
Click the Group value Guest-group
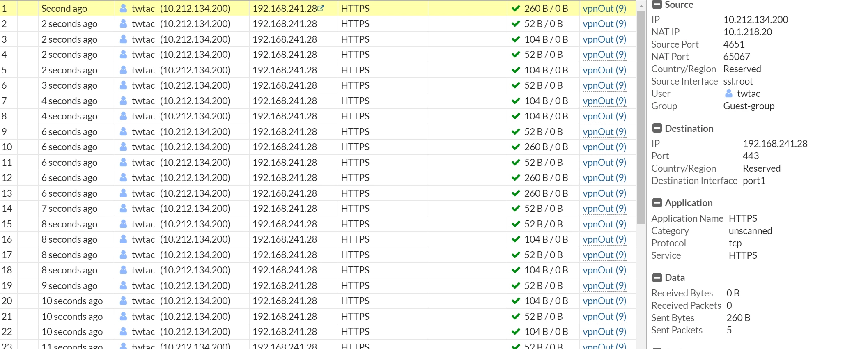coord(749,106)
